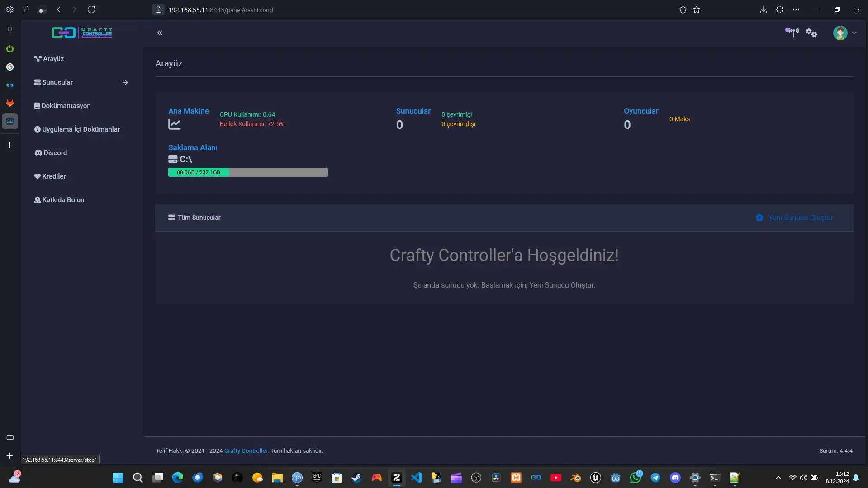Image resolution: width=868 pixels, height=488 pixels.
Task: Select the green power icon tab in browser sidebar
Action: [x=10, y=49]
